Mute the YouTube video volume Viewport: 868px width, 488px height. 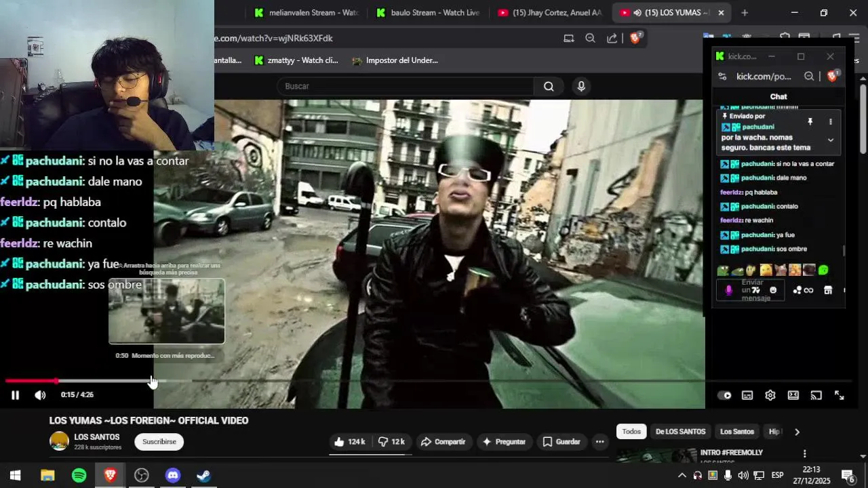(40, 395)
